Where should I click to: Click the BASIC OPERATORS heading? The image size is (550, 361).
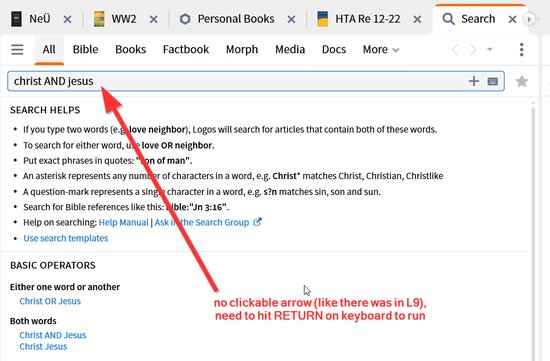53,265
